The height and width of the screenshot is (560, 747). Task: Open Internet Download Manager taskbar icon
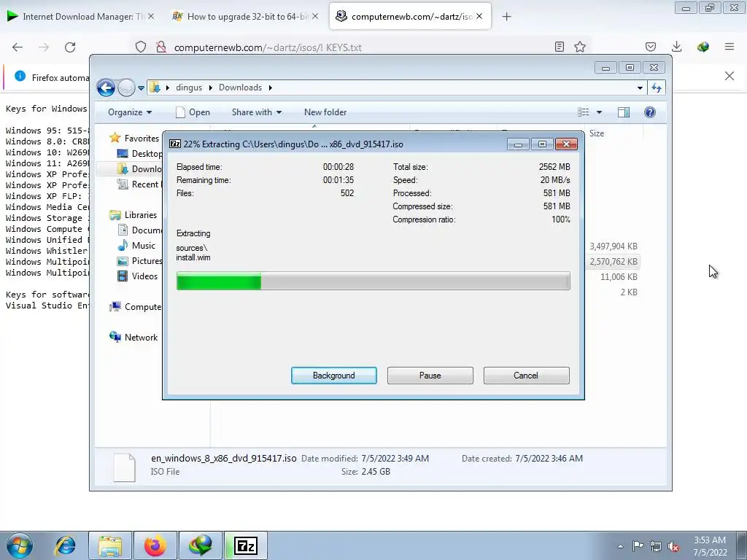coord(201,545)
